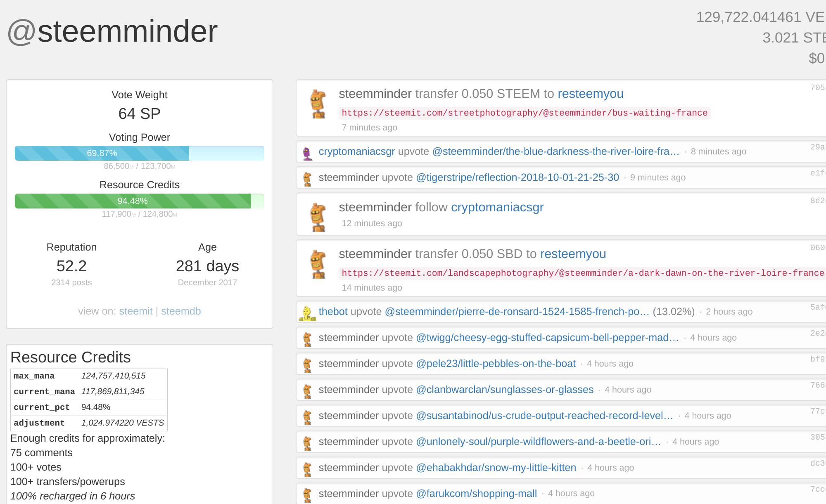This screenshot has width=826, height=504.
Task: Click the Resource Credits section heading
Action: 71,357
